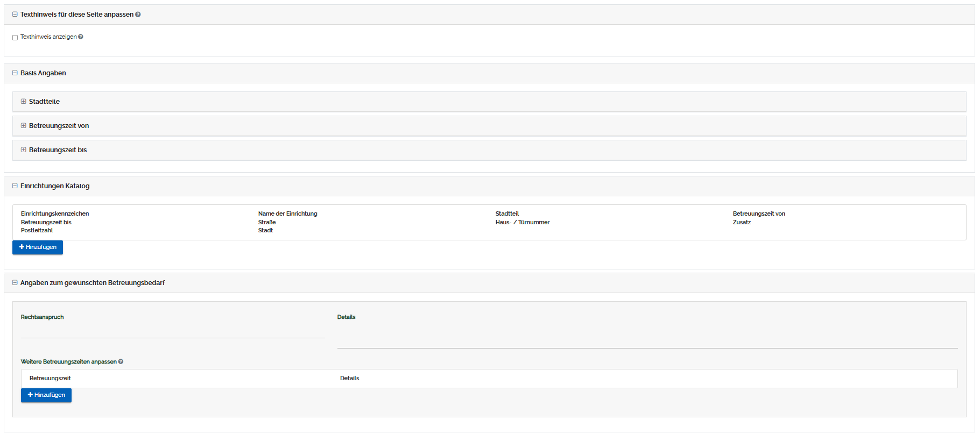
Task: Click Hinzufügen below the Betreuungszeit table
Action: coord(46,395)
